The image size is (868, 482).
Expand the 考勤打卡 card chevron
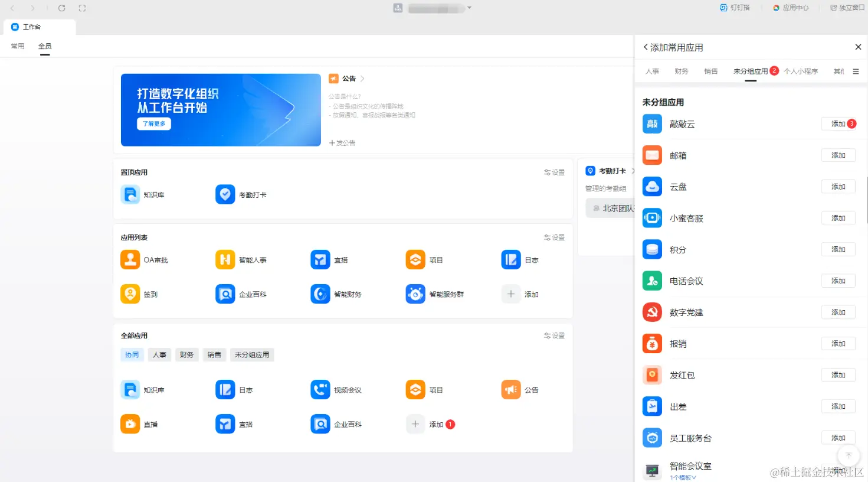[633, 171]
